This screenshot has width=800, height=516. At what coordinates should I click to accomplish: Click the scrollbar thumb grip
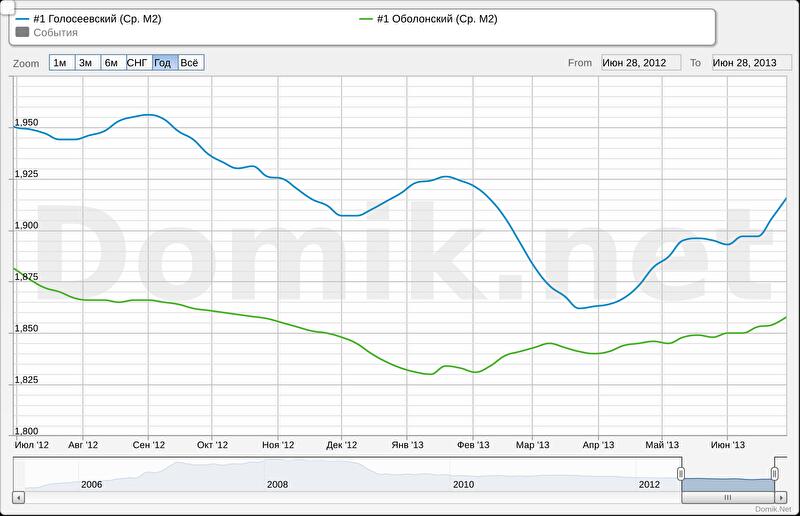(x=728, y=496)
